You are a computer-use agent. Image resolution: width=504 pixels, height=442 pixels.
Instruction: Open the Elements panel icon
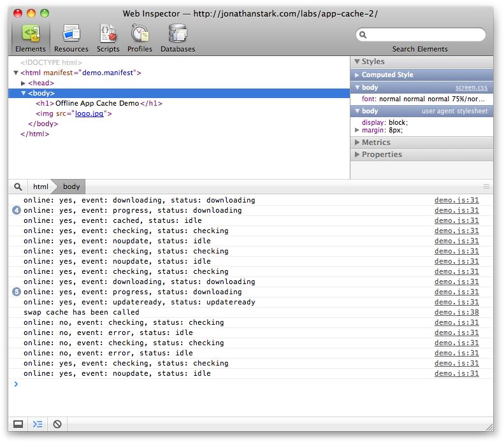(31, 33)
